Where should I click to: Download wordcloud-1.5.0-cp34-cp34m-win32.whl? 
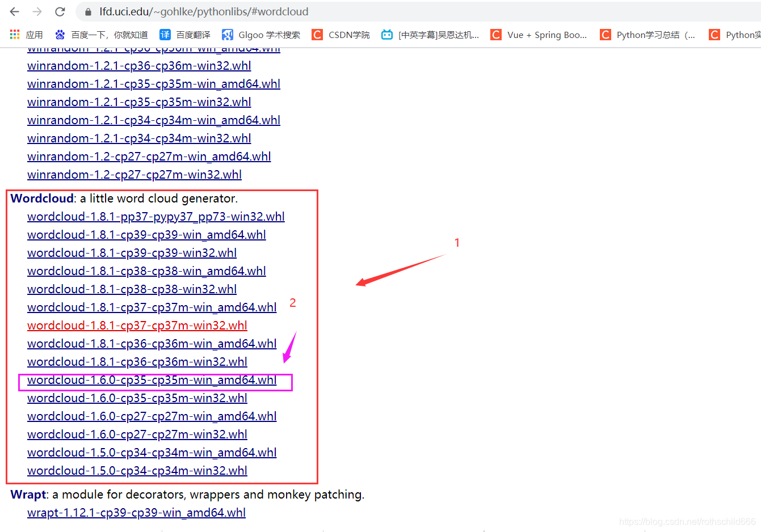click(x=137, y=471)
